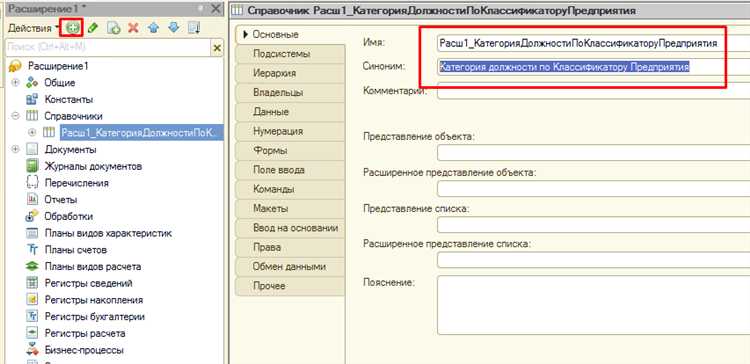Expand the Документы tree node

pos(15,150)
